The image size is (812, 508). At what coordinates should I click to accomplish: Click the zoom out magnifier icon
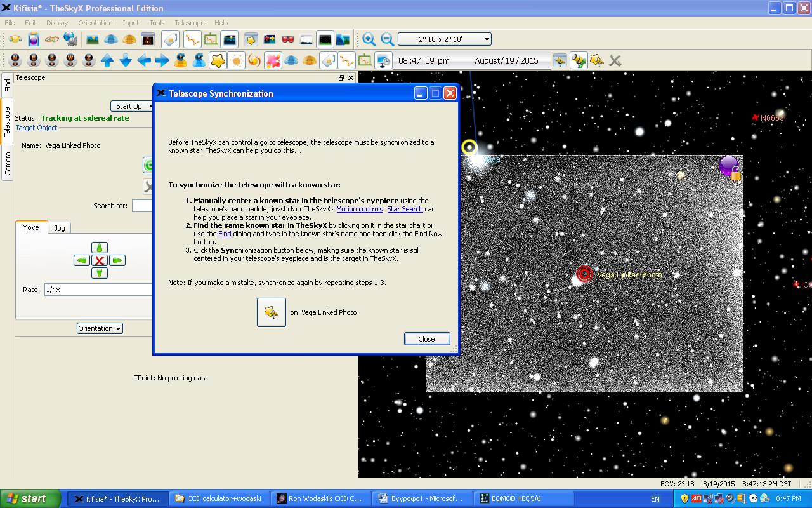pos(388,39)
